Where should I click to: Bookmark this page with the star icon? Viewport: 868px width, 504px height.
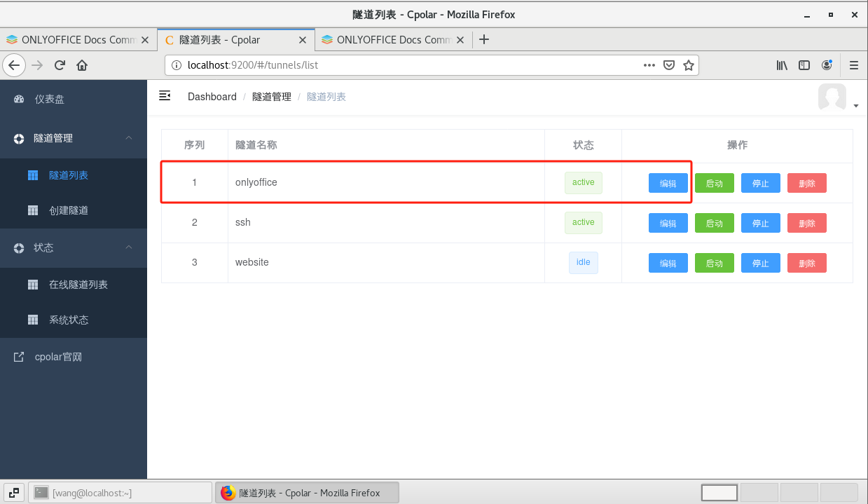[688, 65]
